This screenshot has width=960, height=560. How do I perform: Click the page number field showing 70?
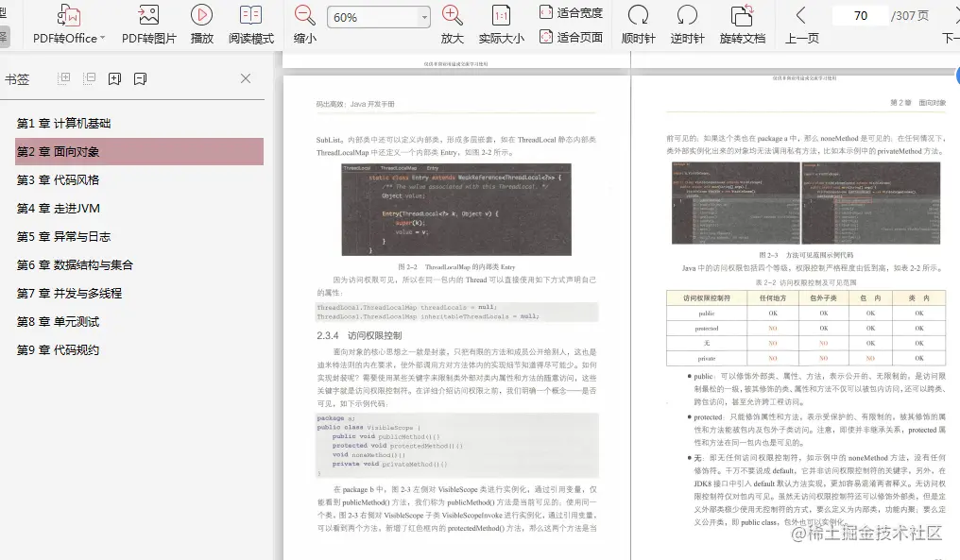[860, 16]
